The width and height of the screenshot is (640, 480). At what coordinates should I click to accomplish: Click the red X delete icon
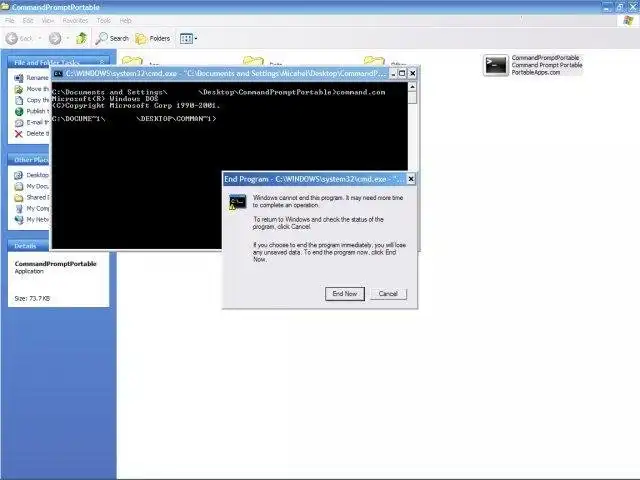(19, 133)
